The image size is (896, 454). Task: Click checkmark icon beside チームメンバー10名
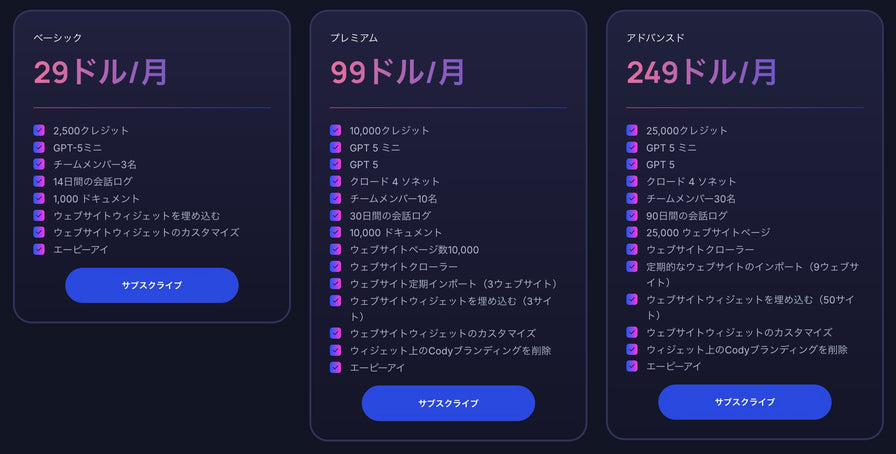coord(335,198)
